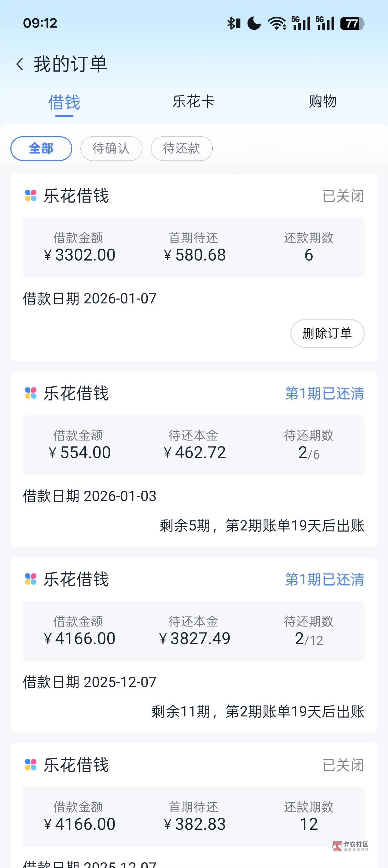
Task: Tap the Wi-Fi signal status icon
Action: pyautogui.click(x=277, y=23)
